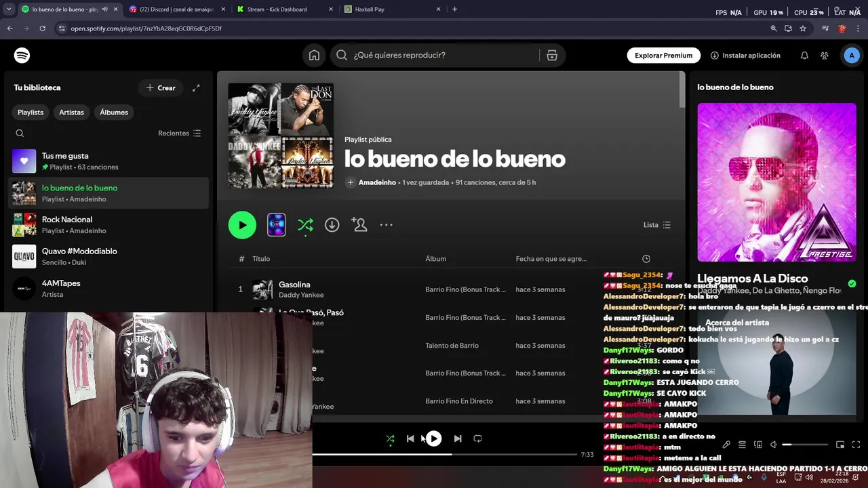Open Lista view options dropdown
868x488 pixels.
point(657,225)
